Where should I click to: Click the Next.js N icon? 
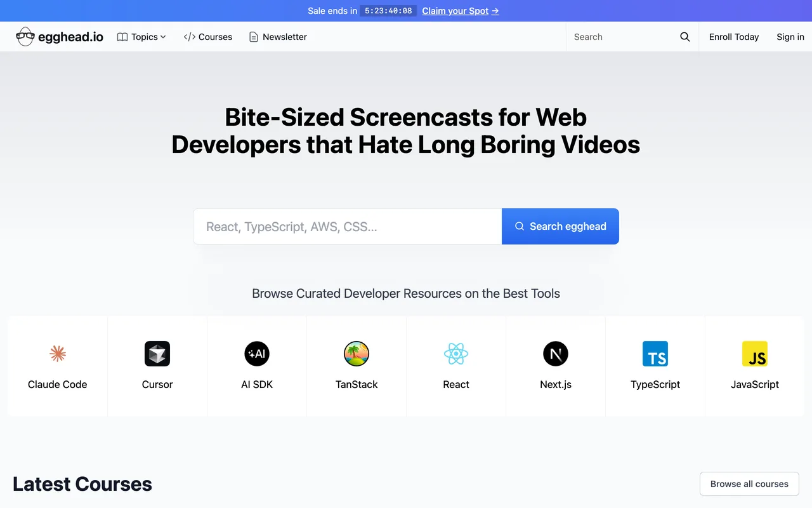556,354
